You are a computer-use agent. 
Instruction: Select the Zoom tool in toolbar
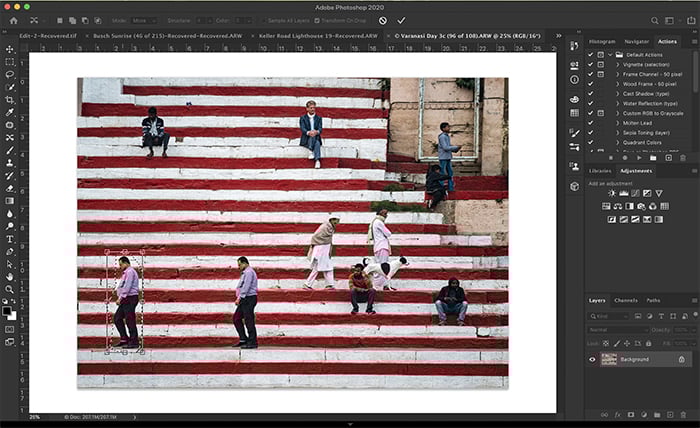(x=9, y=289)
